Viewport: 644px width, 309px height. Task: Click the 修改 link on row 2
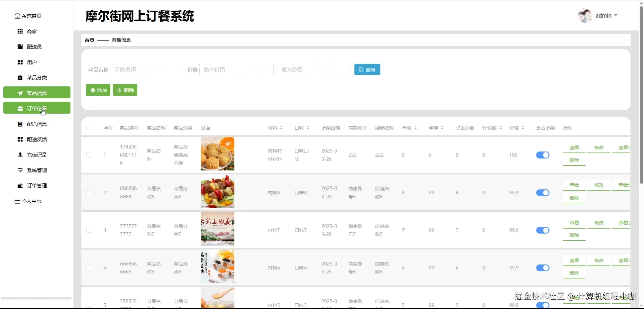coord(598,185)
